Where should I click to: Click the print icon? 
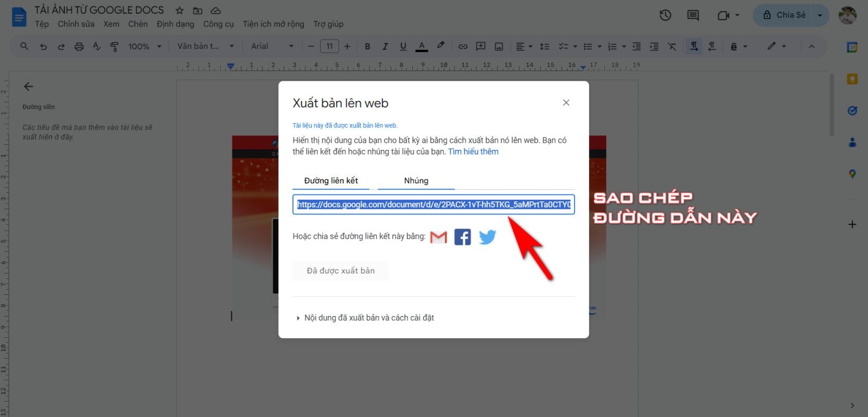[79, 46]
